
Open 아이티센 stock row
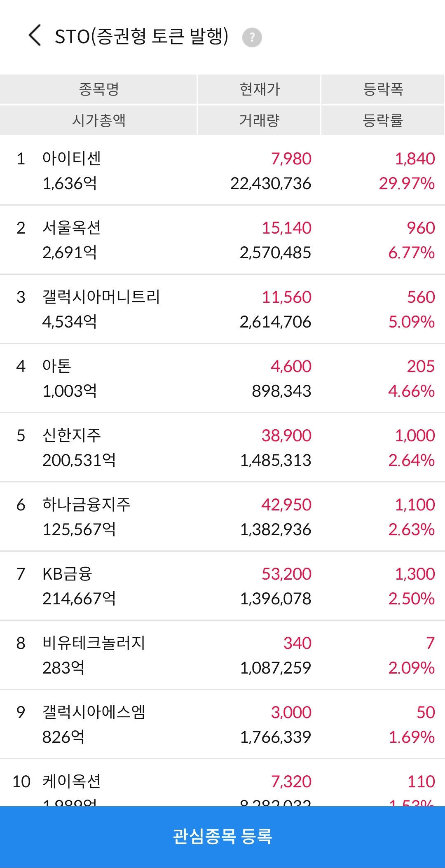(222, 171)
